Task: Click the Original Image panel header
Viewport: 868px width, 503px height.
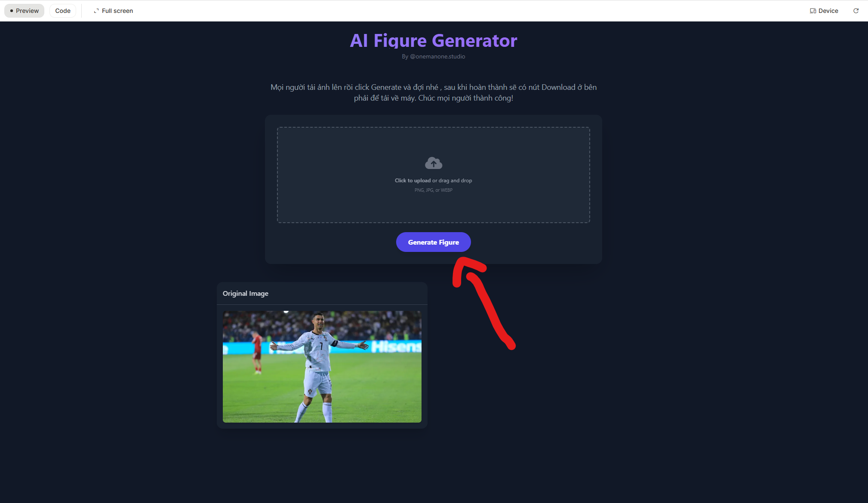Action: 322,294
